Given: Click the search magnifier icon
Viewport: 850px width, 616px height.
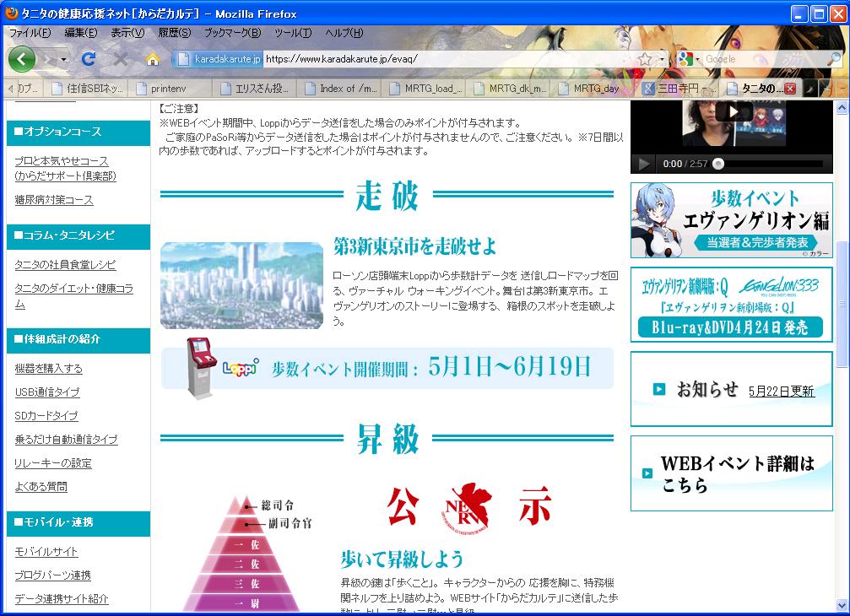Looking at the screenshot, I should (834, 58).
